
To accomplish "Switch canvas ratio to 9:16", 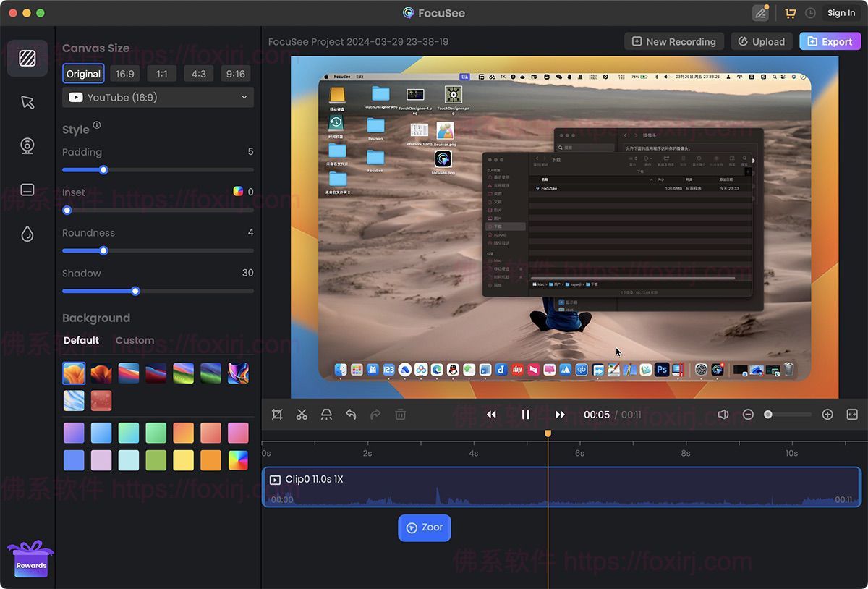I will pos(236,73).
